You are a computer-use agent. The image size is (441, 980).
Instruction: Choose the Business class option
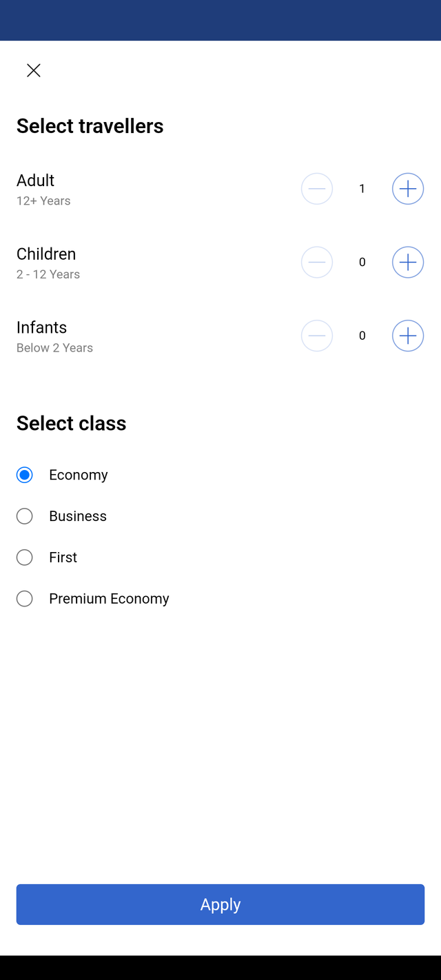[24, 516]
